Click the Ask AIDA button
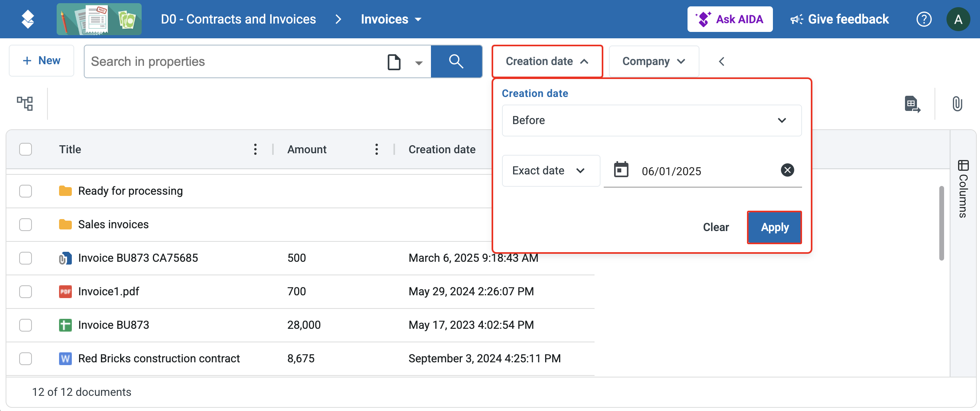Viewport: 980px width, 411px height. [730, 19]
